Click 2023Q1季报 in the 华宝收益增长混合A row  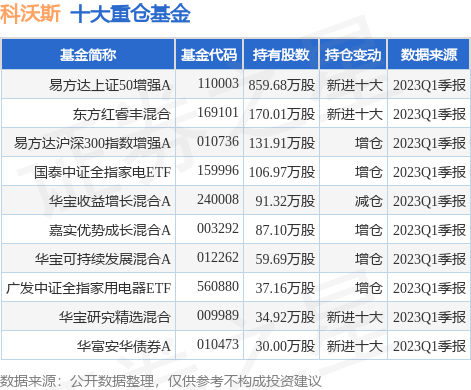(x=429, y=201)
